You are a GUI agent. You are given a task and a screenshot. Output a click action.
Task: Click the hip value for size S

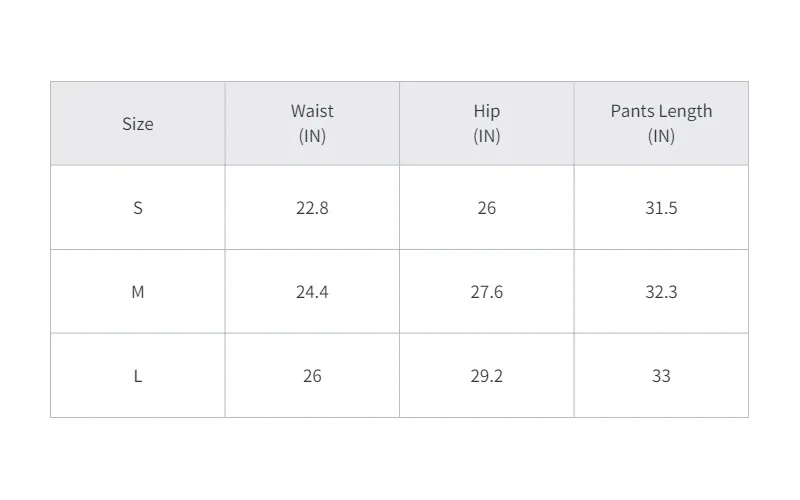click(x=487, y=208)
